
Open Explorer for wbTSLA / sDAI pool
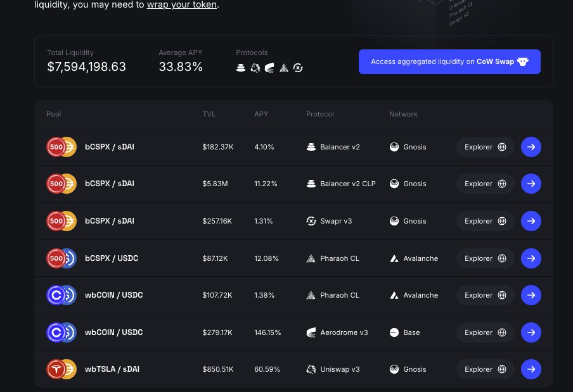click(485, 369)
